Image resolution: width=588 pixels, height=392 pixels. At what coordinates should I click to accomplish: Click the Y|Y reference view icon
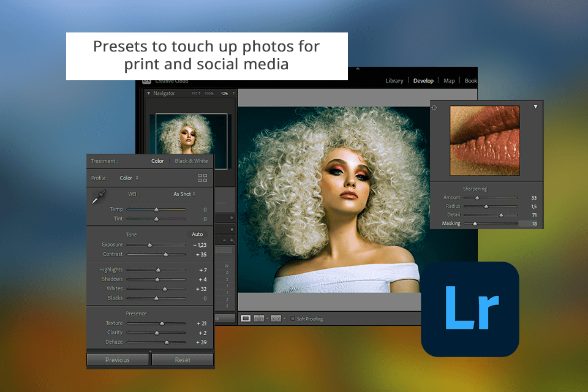pyautogui.click(x=276, y=318)
